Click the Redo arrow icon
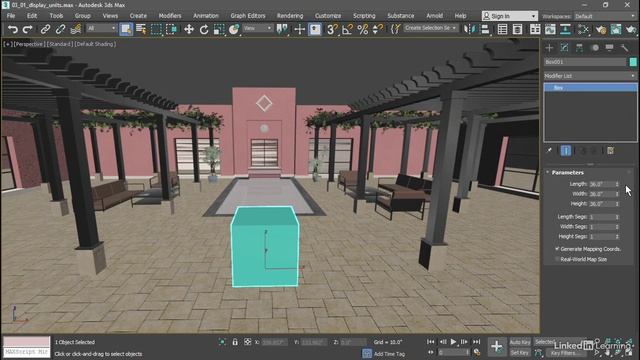Screen dimensions: 640x360 tap(27, 29)
